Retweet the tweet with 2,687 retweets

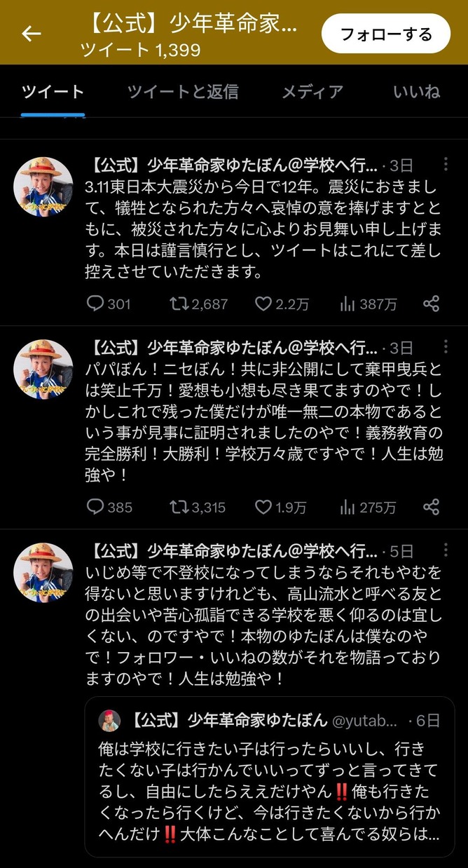pos(199,304)
